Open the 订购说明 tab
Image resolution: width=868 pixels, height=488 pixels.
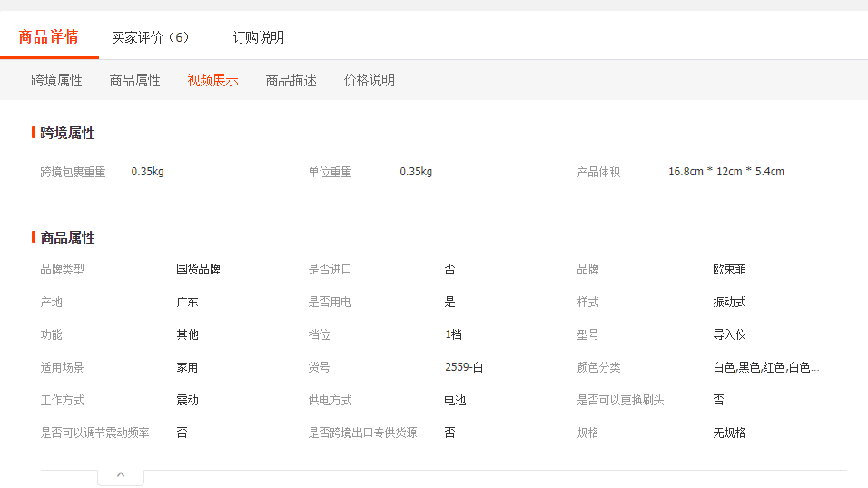[x=259, y=37]
